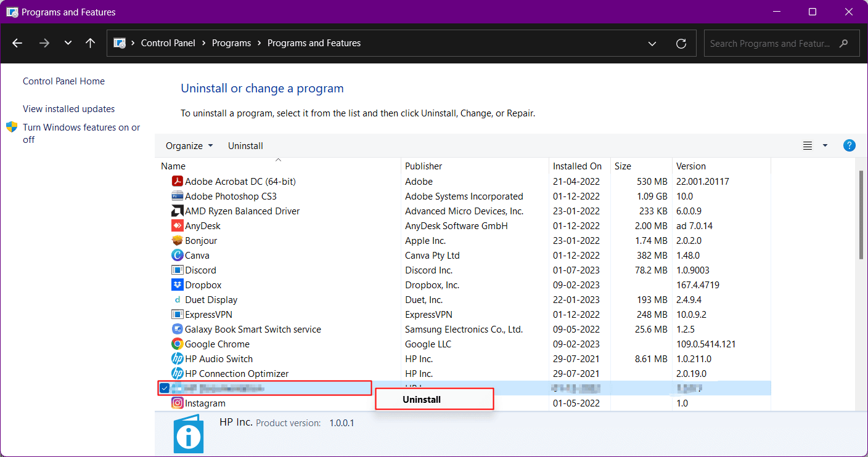Uncheck the selected blurred program row checkbox
868x457 pixels.
click(164, 388)
